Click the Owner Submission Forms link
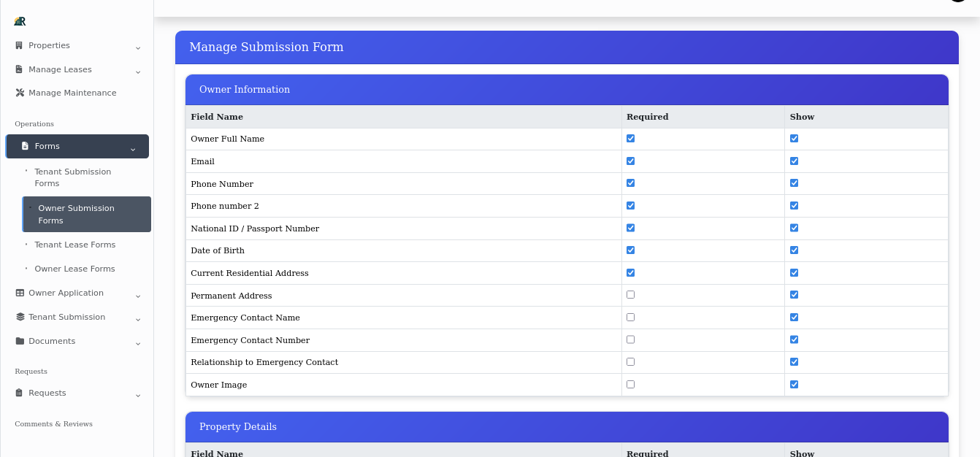980x457 pixels. pyautogui.click(x=77, y=214)
